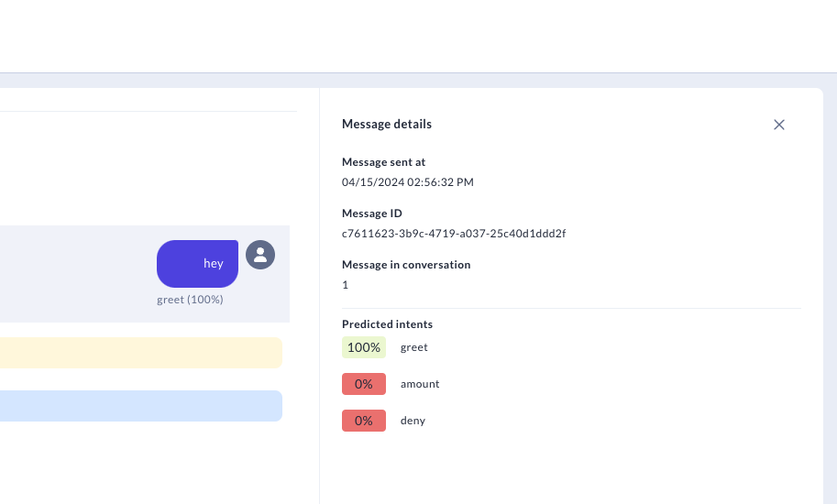Select the "deny" predicted intent

coord(413,421)
